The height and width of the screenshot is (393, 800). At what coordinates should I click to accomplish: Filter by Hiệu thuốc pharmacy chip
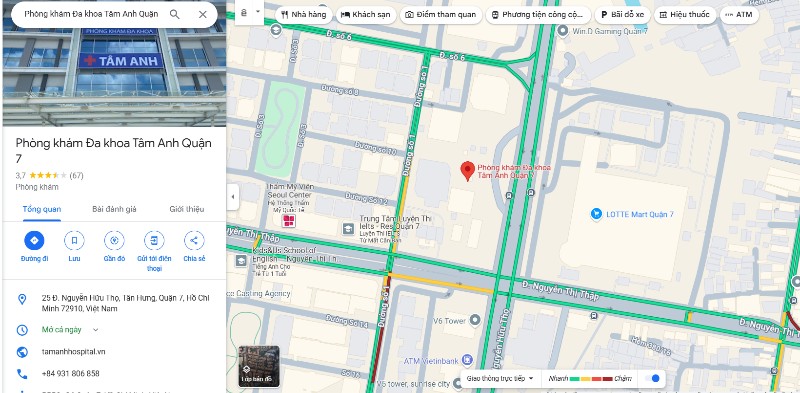tap(685, 15)
